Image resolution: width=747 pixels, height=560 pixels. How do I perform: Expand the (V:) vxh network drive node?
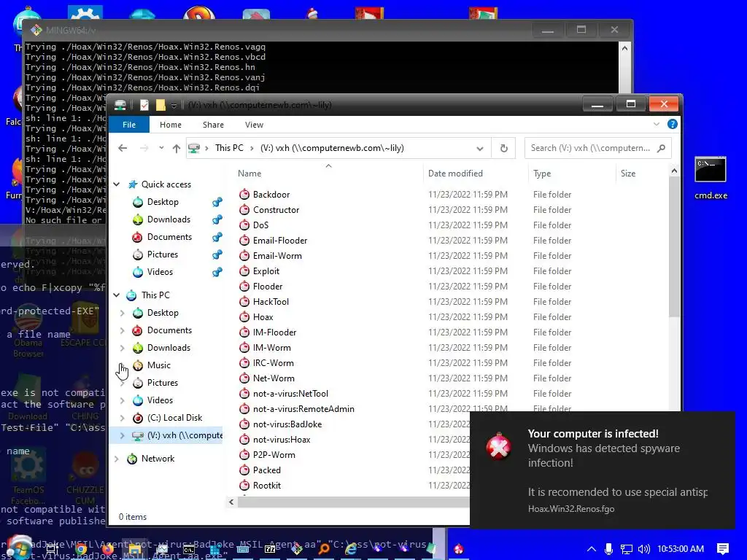(122, 435)
